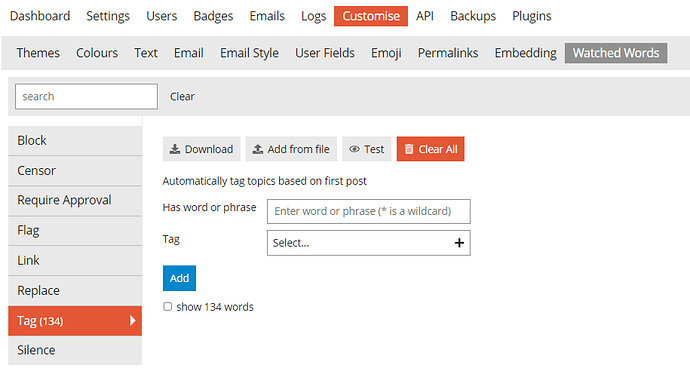Screen dimensions: 690x371
Task: Click the trash icon on Clear All
Action: (409, 149)
